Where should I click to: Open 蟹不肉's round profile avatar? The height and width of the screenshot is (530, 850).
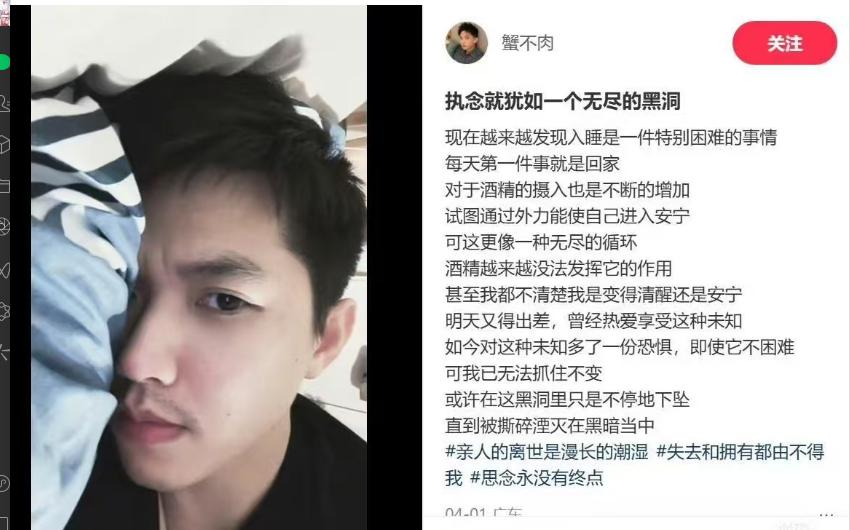tap(466, 43)
